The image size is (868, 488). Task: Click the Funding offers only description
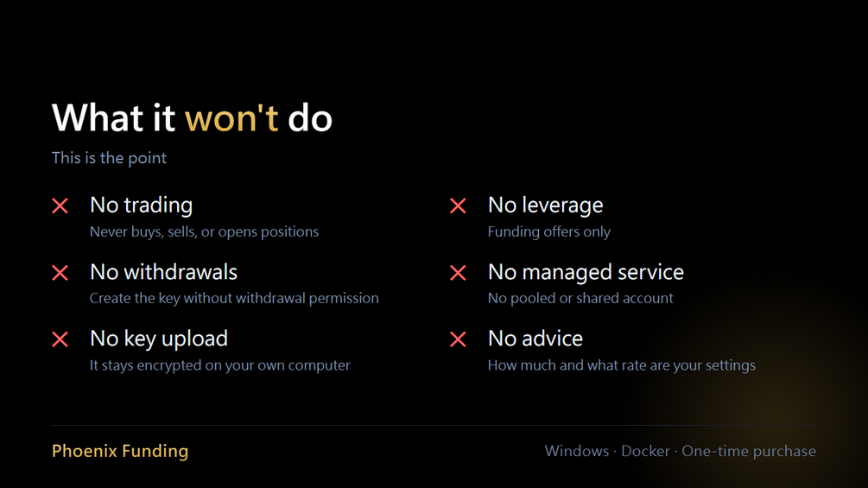(549, 231)
